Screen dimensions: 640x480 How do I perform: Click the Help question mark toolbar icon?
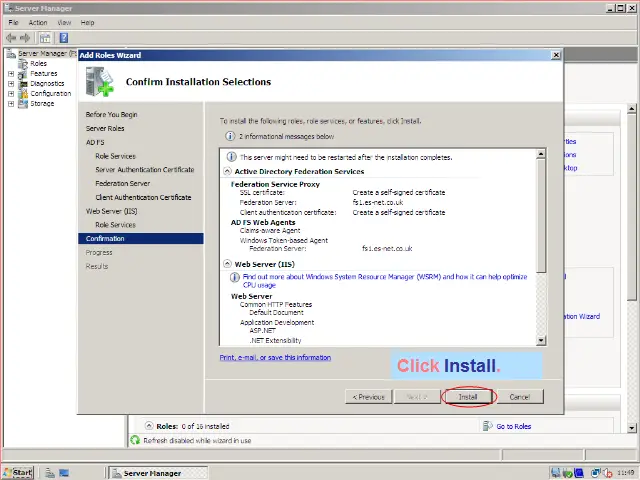pos(64,38)
